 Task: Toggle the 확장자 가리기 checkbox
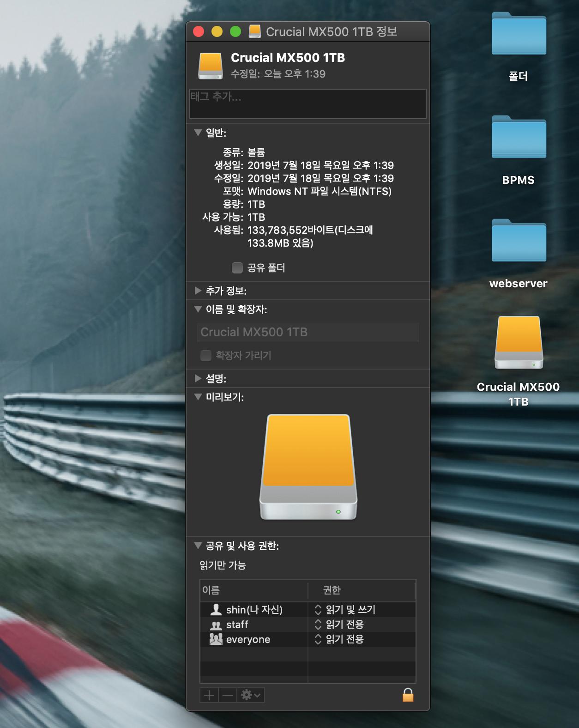pyautogui.click(x=206, y=355)
